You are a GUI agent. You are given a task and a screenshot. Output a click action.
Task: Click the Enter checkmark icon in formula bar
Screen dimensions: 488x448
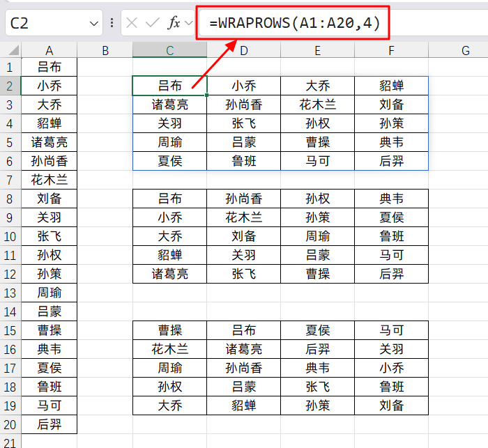[x=153, y=23]
